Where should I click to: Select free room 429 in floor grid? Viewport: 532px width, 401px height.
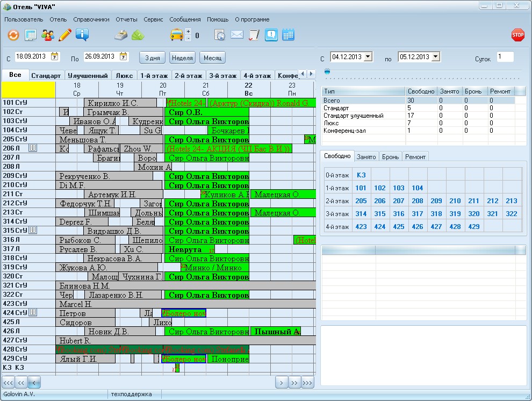[x=473, y=227]
